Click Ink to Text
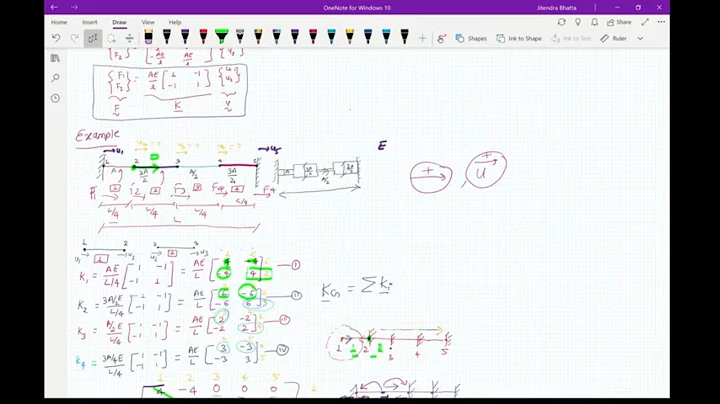This screenshot has height=404, width=720. 571,39
